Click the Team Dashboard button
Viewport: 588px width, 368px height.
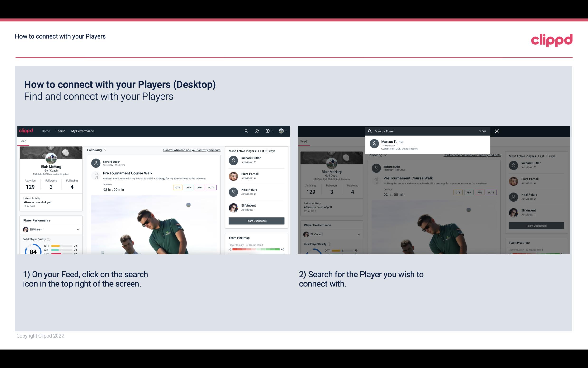[x=256, y=220]
